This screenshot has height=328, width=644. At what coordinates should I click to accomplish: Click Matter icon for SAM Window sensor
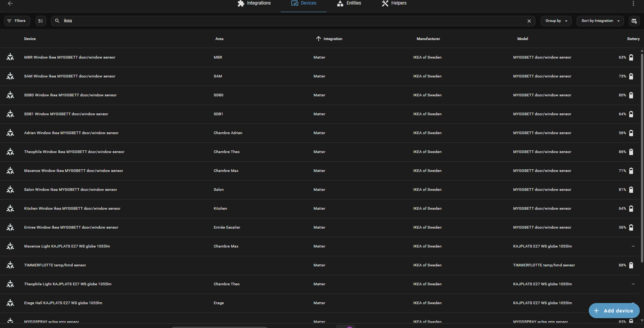[10, 76]
